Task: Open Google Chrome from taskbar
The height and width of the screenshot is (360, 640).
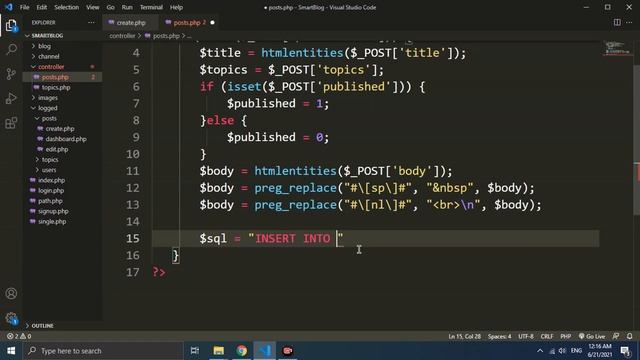Action: [242, 351]
